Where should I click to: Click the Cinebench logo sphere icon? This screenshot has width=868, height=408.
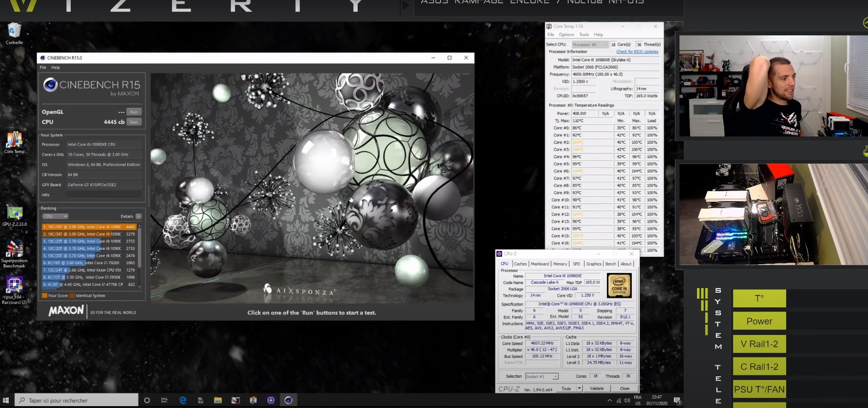click(x=50, y=85)
